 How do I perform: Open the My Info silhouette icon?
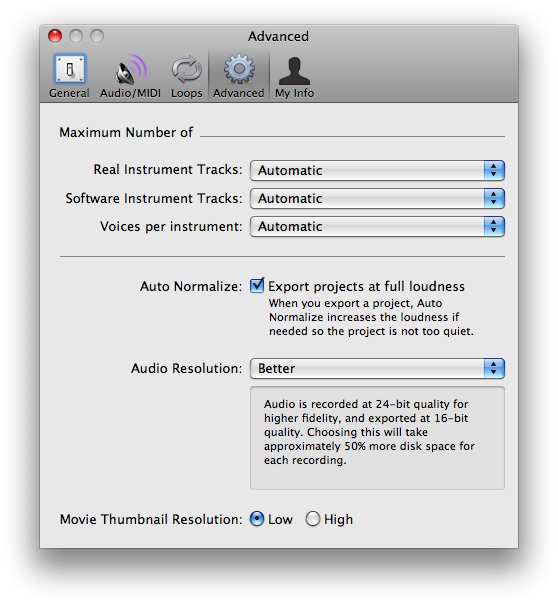[x=294, y=71]
